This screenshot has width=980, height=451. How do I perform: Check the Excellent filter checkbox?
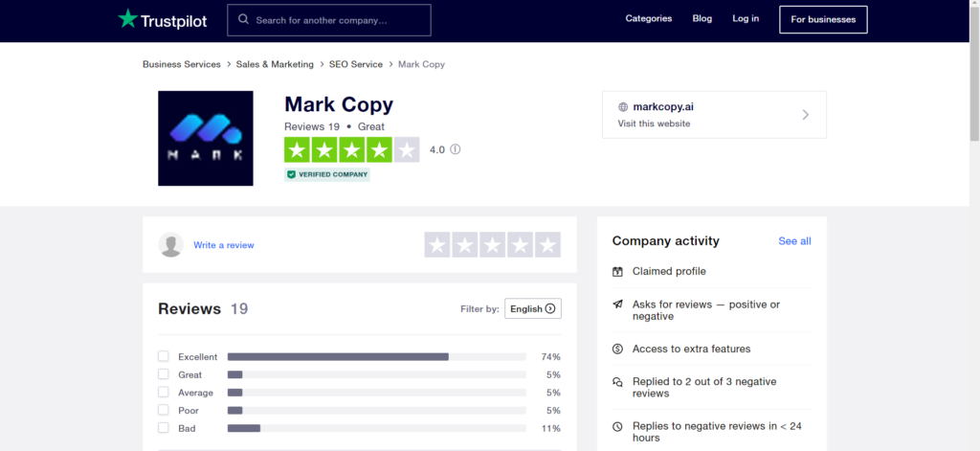click(163, 356)
